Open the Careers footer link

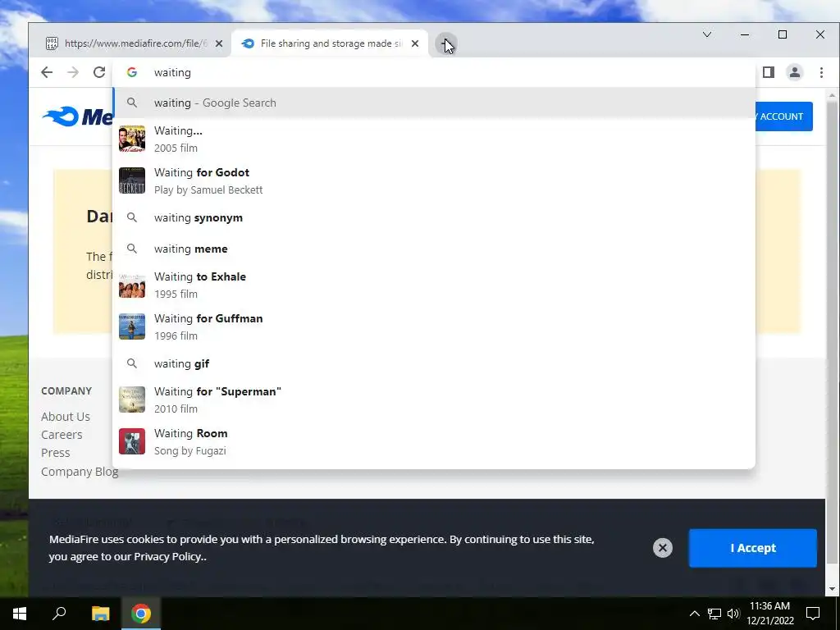point(62,435)
